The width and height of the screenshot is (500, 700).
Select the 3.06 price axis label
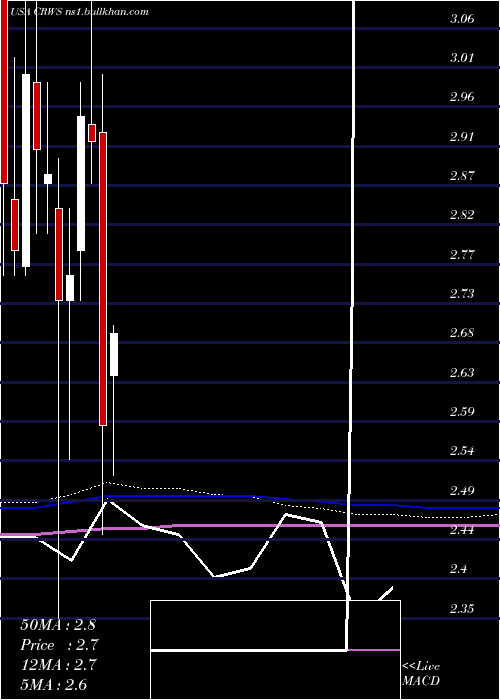pyautogui.click(x=462, y=19)
